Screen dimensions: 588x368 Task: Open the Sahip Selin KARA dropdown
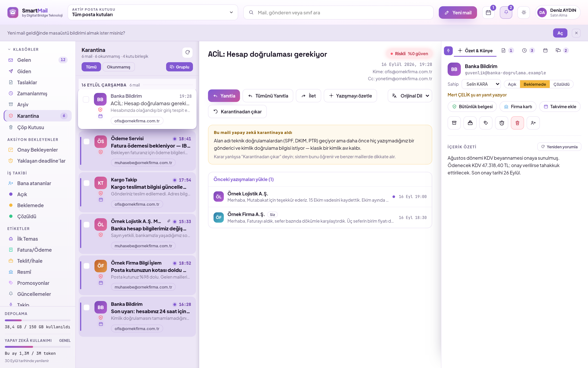[x=481, y=84]
